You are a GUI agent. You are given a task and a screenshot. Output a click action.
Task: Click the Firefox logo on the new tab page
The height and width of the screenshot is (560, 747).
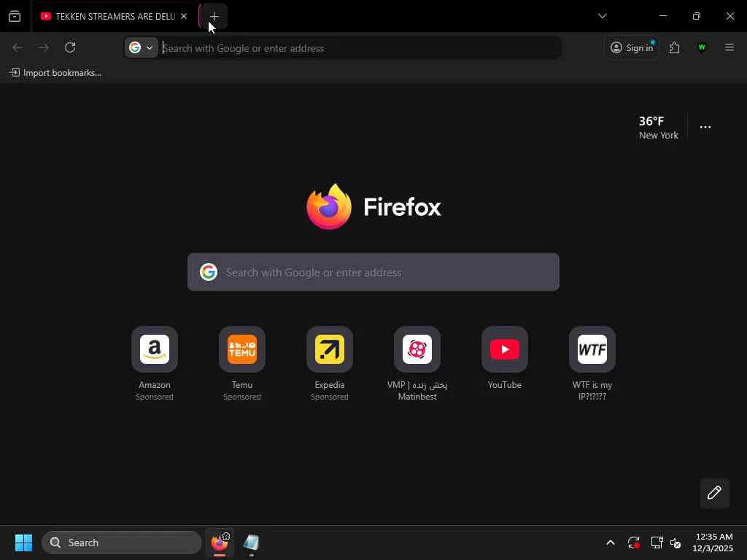click(x=374, y=206)
